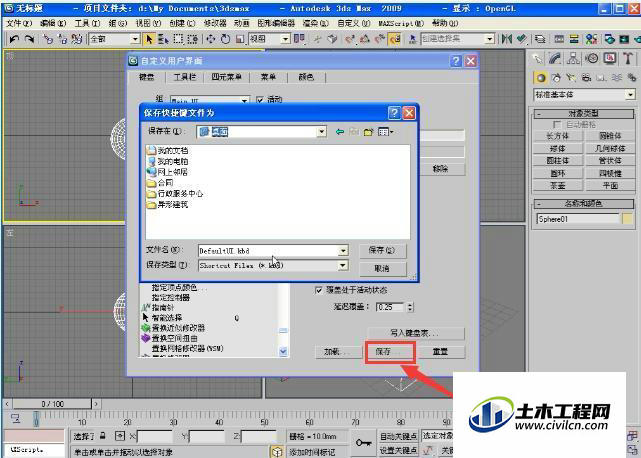Screen dimensions: 641x458
Task: Click the Mirror tool icon
Action: [x=507, y=39]
